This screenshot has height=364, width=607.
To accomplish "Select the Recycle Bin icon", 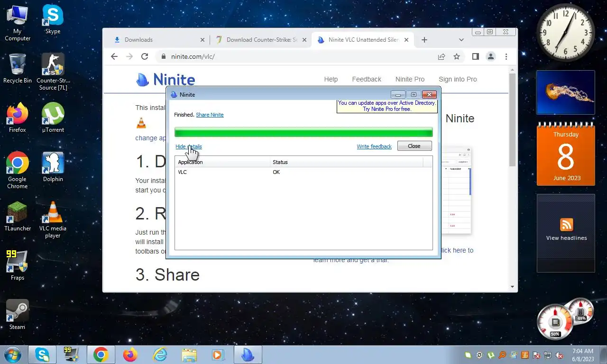I will click(18, 69).
